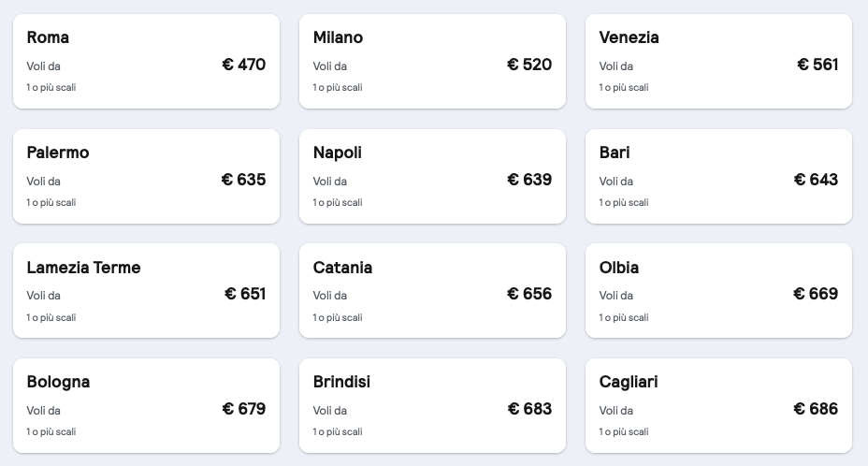The width and height of the screenshot is (868, 466).
Task: Click the € 643 Bari price
Action: [x=816, y=180]
